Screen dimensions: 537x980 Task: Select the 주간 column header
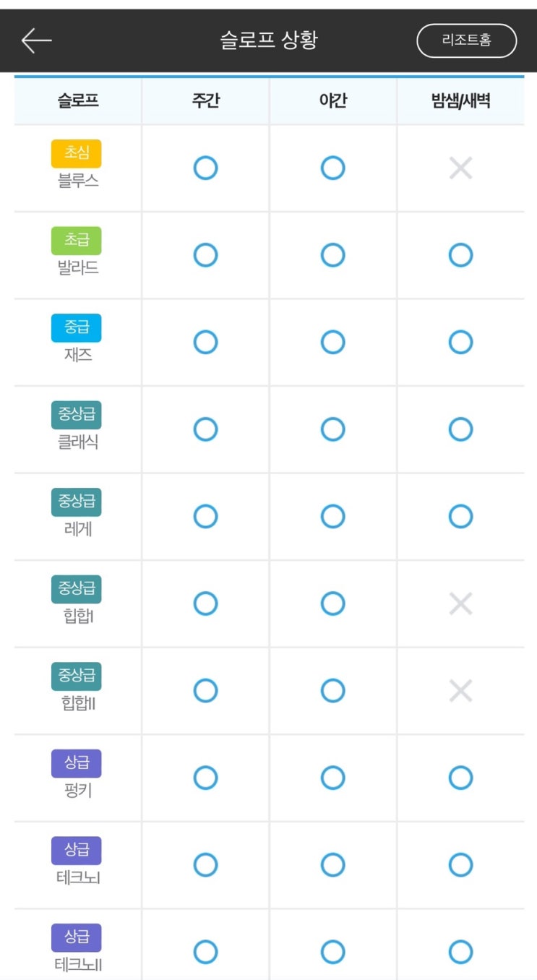(205, 100)
